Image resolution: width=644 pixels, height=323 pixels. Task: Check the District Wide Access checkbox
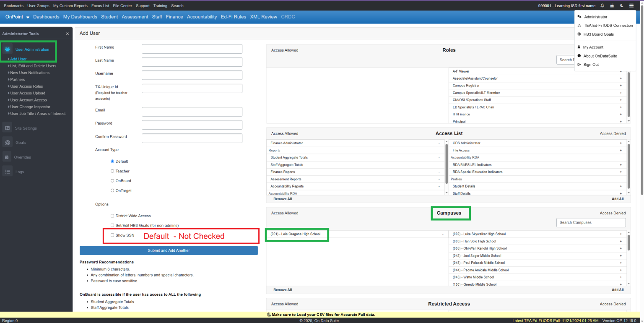[x=112, y=216]
